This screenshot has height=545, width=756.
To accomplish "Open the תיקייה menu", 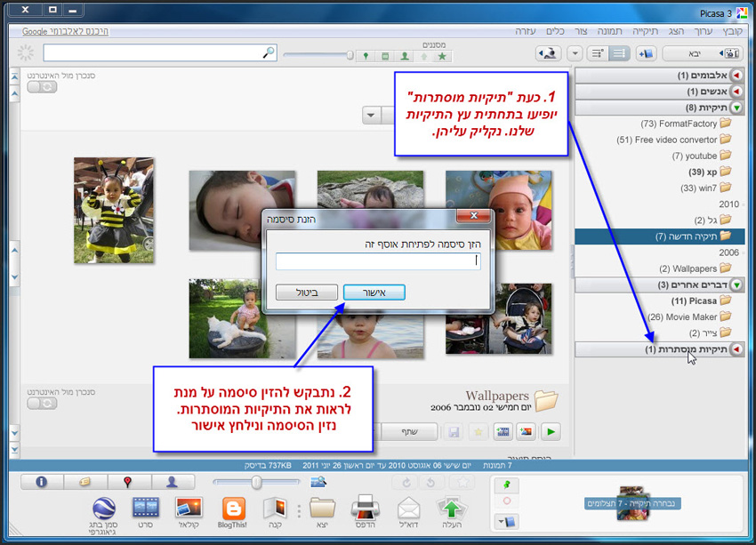I will click(x=645, y=31).
